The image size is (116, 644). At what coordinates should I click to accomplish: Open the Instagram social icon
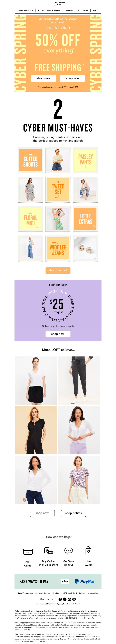74,599
